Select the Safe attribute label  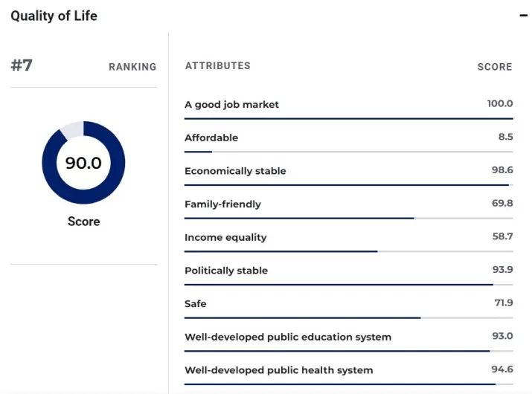coord(196,304)
